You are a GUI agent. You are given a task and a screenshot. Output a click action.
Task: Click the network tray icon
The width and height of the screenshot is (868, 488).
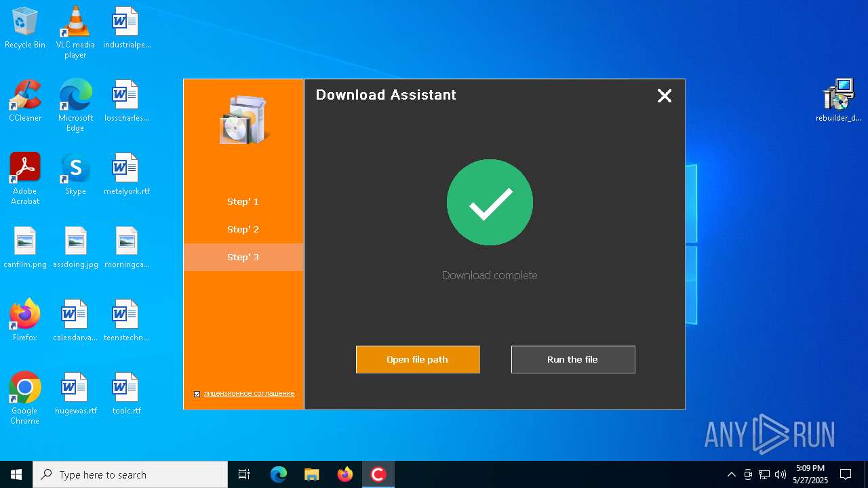764,474
